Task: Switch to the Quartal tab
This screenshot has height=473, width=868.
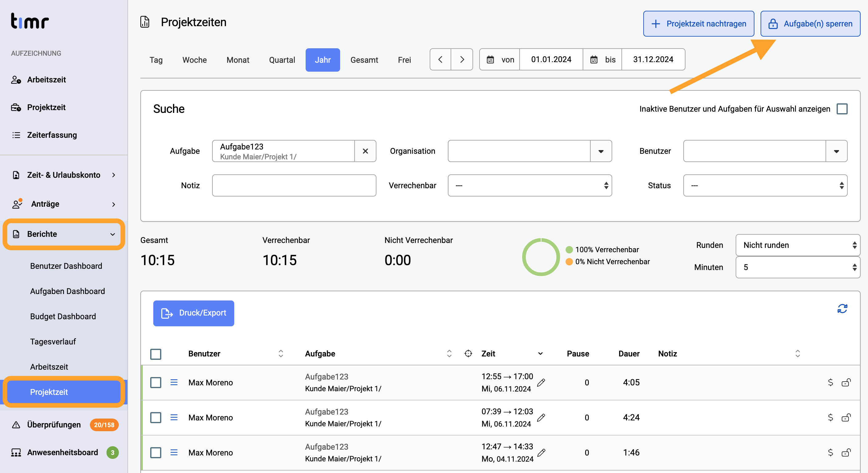Action: (x=282, y=60)
